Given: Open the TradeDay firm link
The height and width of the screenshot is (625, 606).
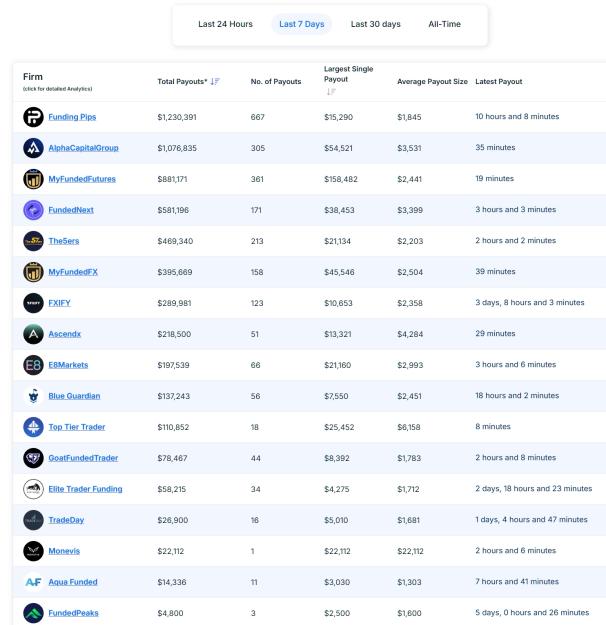Looking at the screenshot, I should click(66, 520).
